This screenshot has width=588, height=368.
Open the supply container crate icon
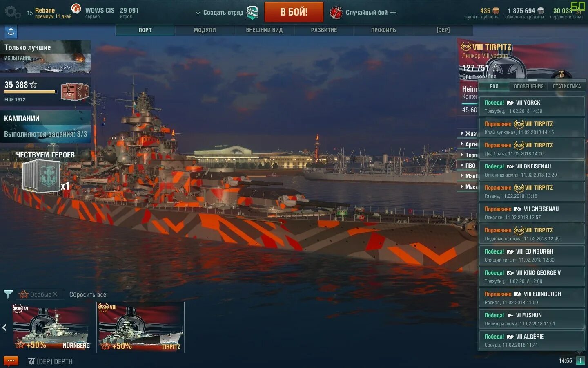coord(75,91)
